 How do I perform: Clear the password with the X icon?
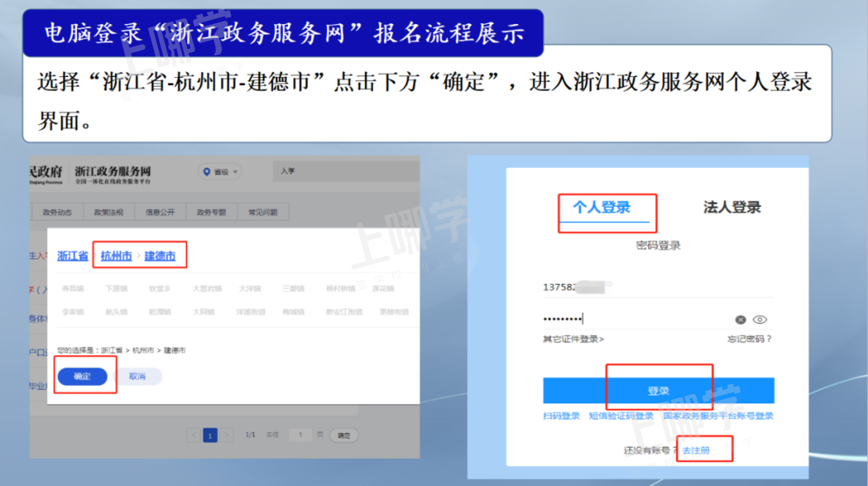pos(740,320)
